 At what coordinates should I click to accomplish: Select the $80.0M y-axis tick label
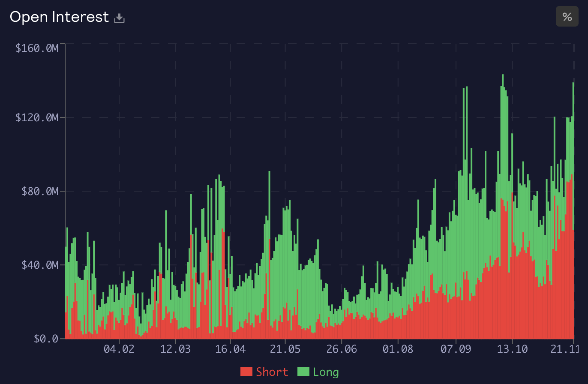39,191
